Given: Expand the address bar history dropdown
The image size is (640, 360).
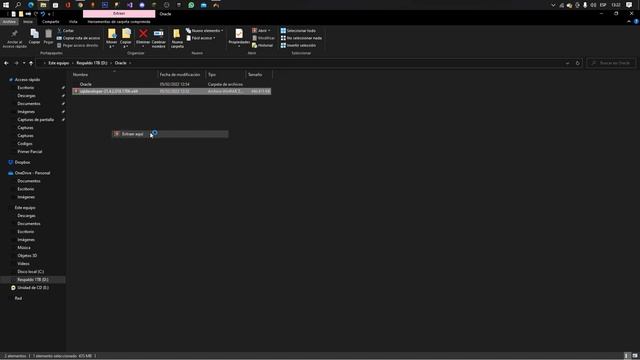Looking at the screenshot, I should (x=567, y=63).
